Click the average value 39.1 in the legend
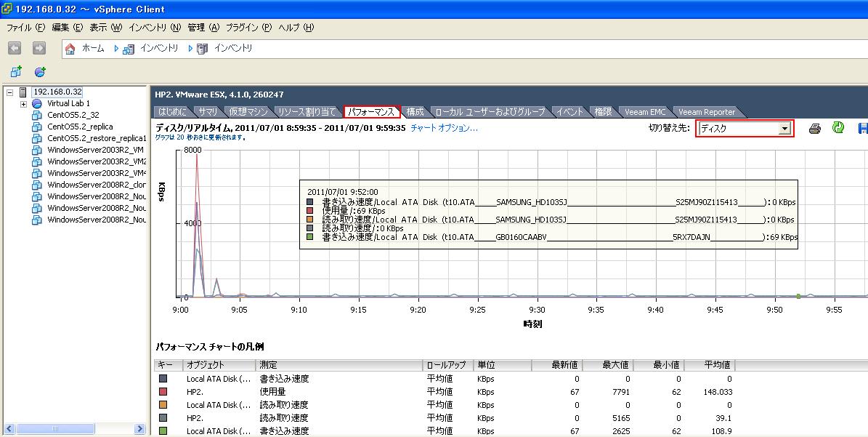 tap(723, 418)
